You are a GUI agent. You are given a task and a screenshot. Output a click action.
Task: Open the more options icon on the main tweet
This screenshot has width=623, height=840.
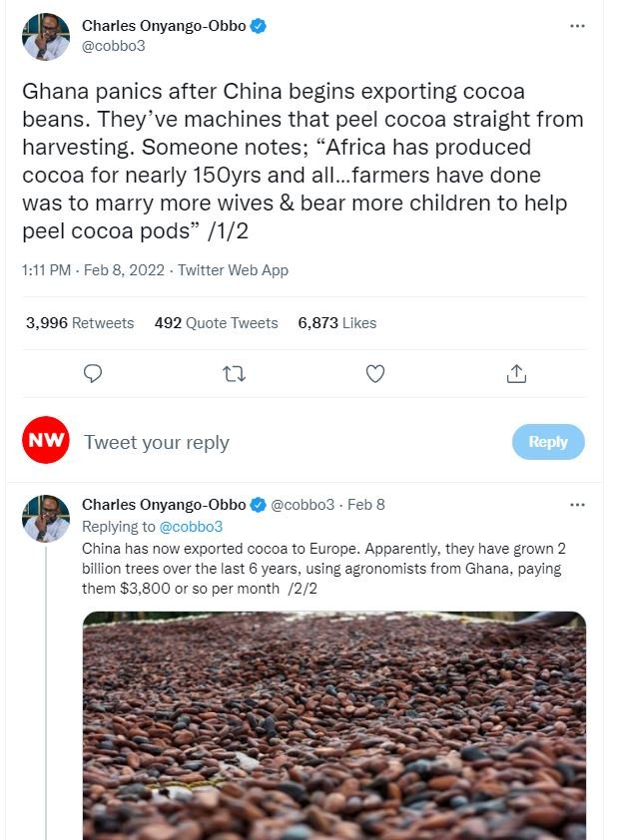[x=577, y=24]
